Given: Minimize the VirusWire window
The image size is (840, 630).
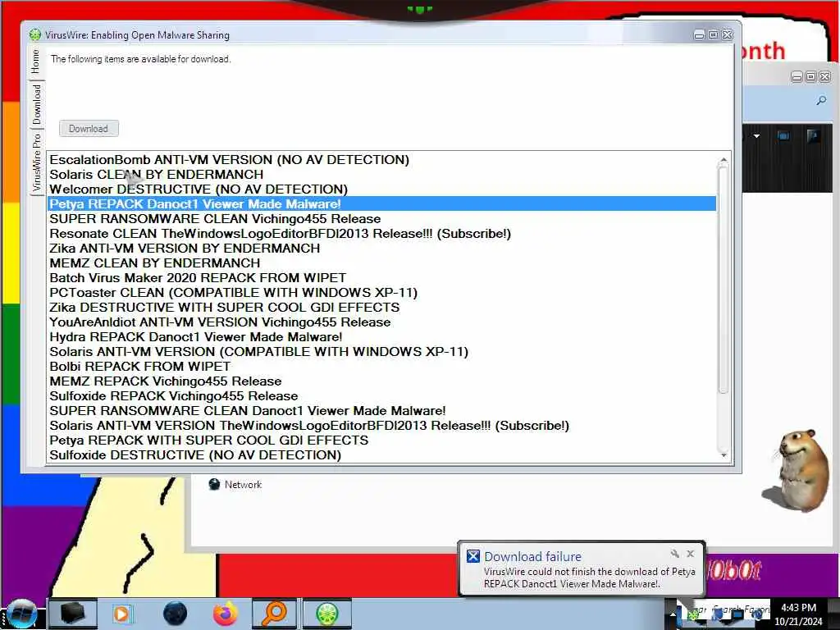Looking at the screenshot, I should pos(699,34).
